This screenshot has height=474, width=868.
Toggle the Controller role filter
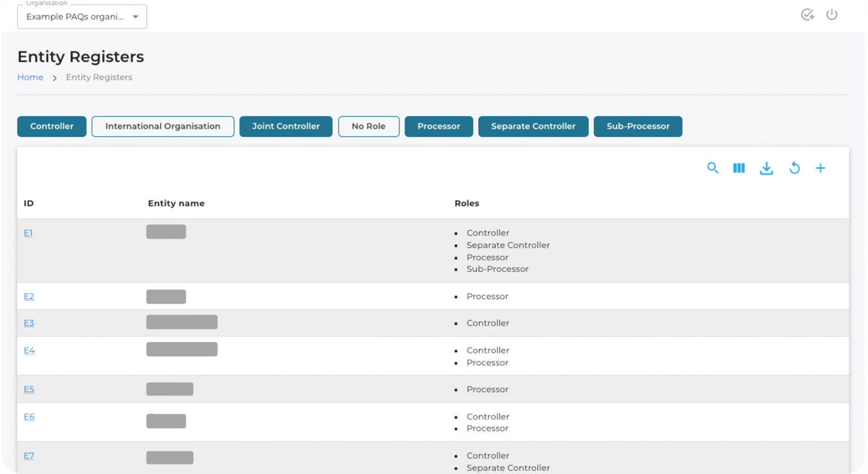(x=51, y=126)
